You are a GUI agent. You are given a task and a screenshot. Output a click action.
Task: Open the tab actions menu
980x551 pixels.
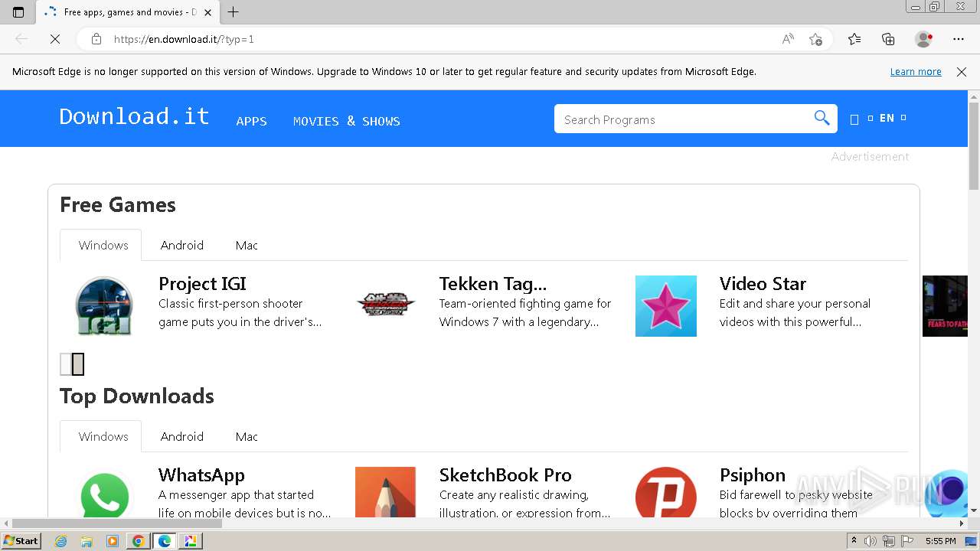pyautogui.click(x=18, y=12)
